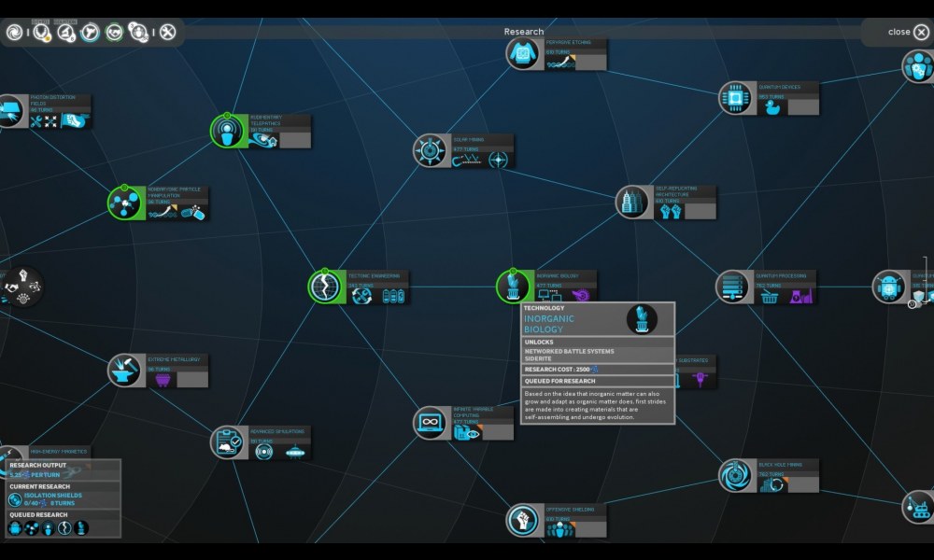The image size is (934, 560).
Task: Select the Pervasive Etching sweater node
Action: [522, 53]
